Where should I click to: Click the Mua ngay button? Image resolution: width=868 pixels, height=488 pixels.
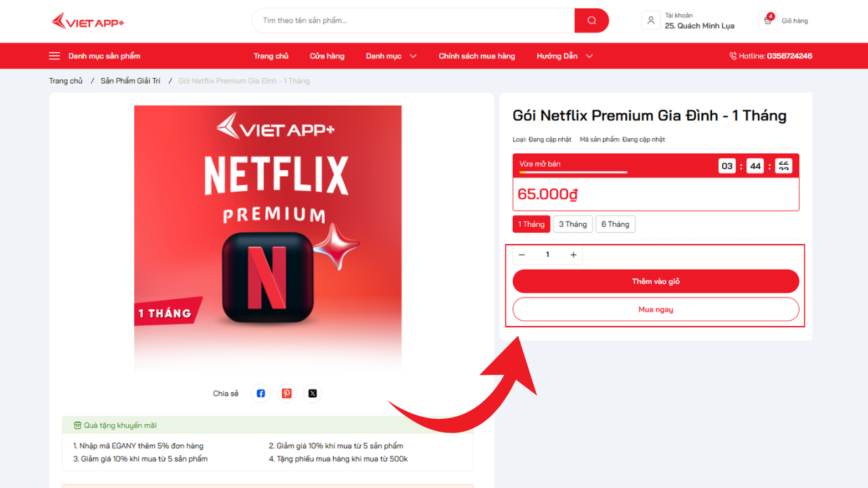656,309
